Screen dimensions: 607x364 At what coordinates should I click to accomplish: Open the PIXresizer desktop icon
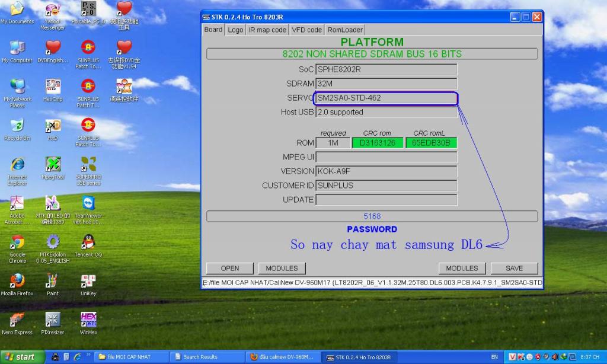tap(53, 320)
